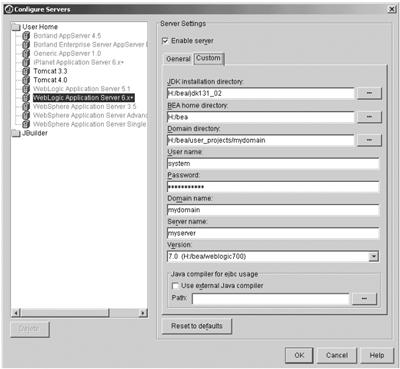Image resolution: width=400 pixels, height=369 pixels.
Task: Click the User name field
Action: pyautogui.click(x=273, y=163)
